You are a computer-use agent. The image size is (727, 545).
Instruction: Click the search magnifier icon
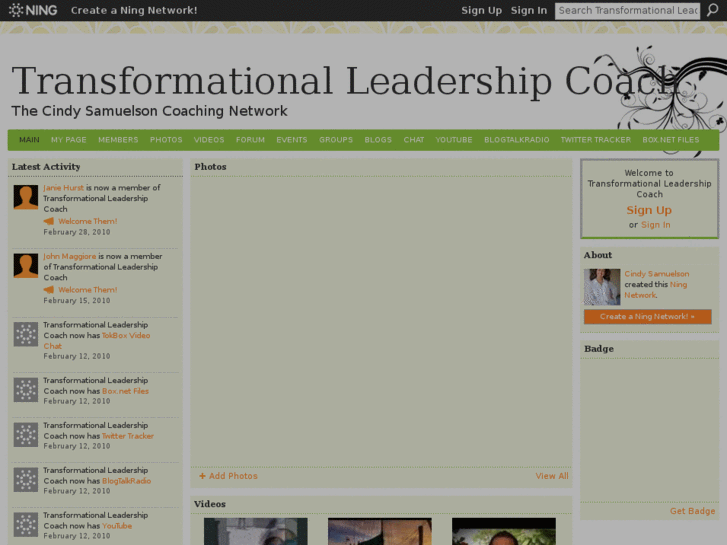coord(712,10)
